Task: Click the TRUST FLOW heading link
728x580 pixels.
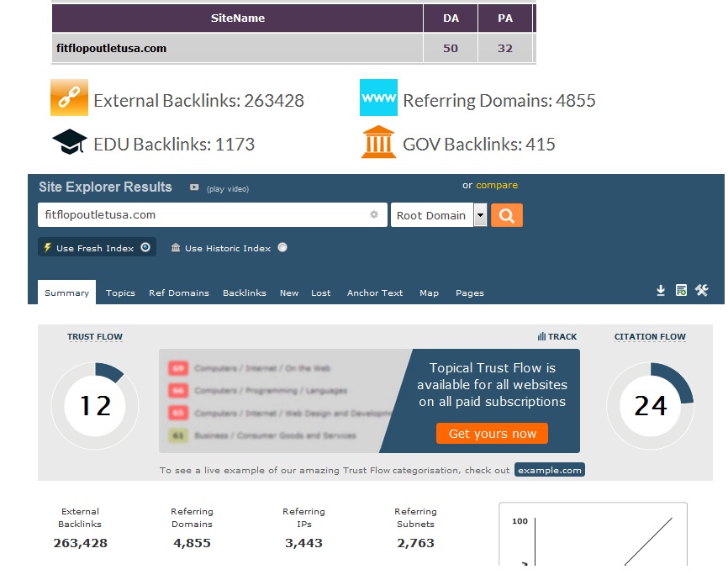Action: (95, 337)
